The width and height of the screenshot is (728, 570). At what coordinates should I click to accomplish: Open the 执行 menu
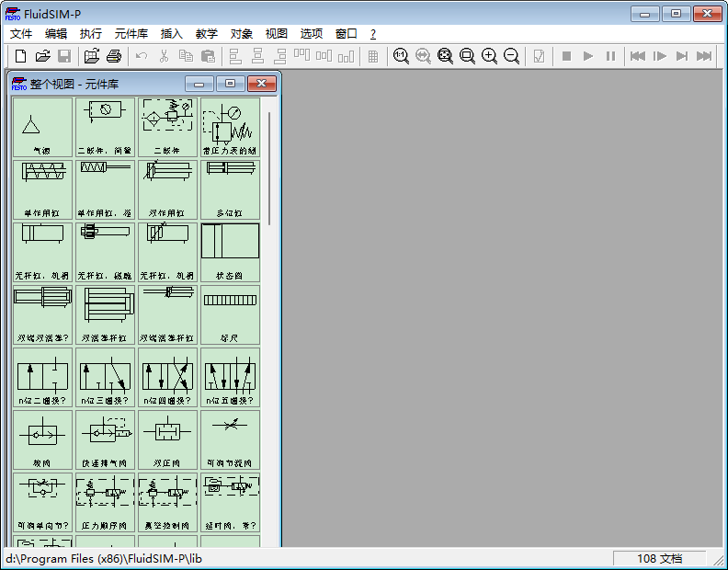tap(90, 34)
